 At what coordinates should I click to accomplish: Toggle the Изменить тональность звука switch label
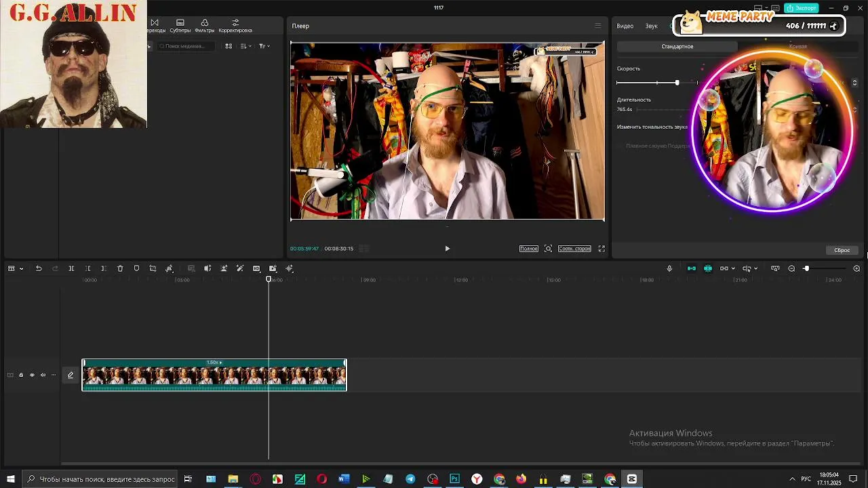pos(652,127)
